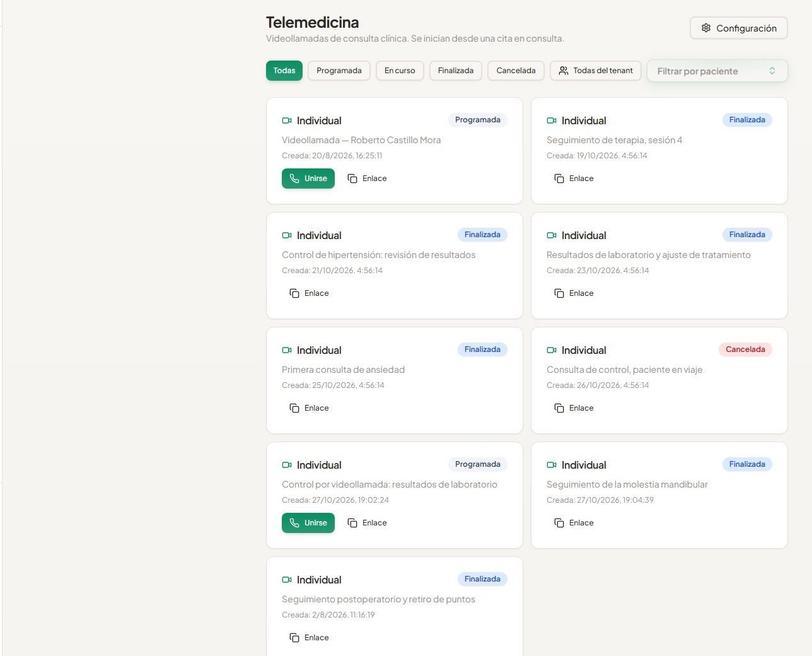The height and width of the screenshot is (656, 812).
Task: Click the video icon on Roberto Castillo Mora card
Action: coord(287,120)
